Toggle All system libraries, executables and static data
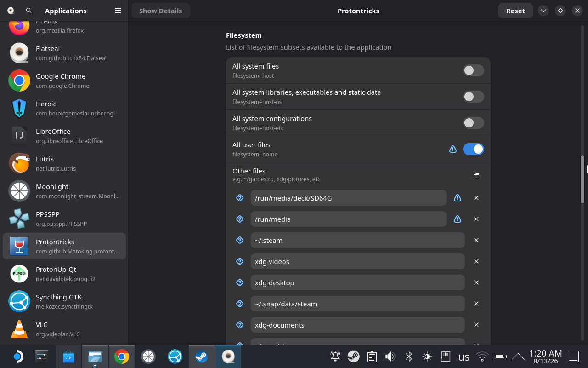 coord(473,97)
